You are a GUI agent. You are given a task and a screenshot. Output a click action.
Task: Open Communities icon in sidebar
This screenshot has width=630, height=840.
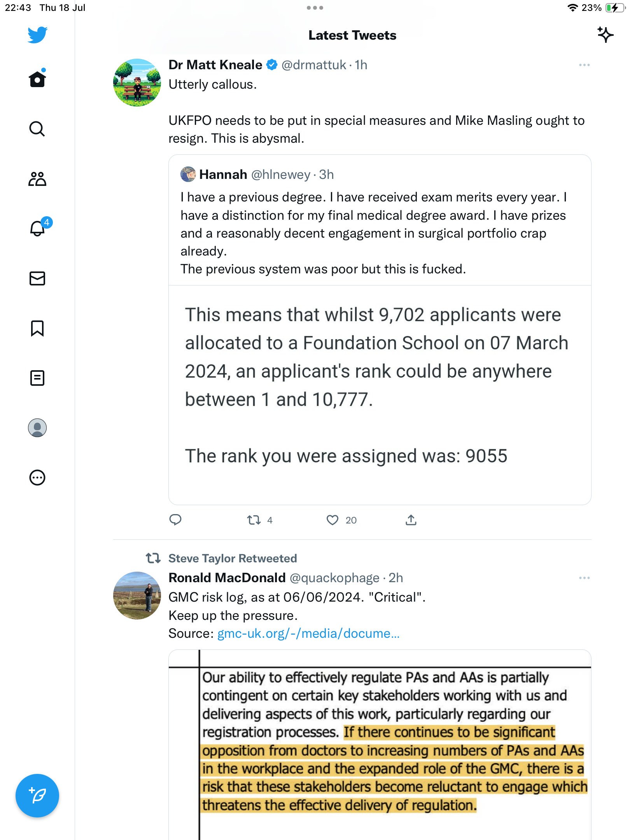[x=37, y=179]
